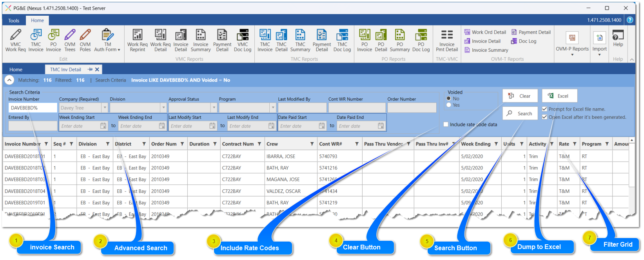
Task: Select the Voided Yes radio button
Action: click(449, 105)
